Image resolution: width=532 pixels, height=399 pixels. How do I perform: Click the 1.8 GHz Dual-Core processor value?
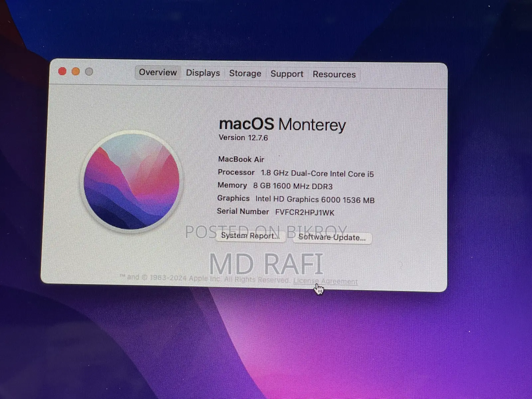(317, 174)
